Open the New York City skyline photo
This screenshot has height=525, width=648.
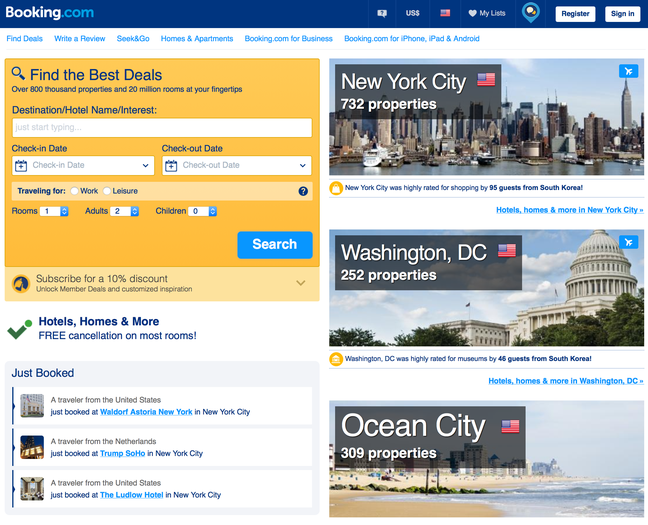486,117
